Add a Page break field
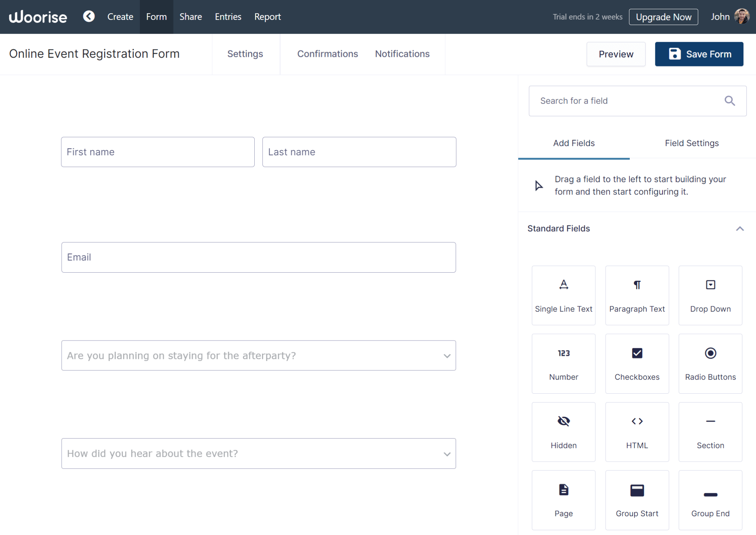 pyautogui.click(x=563, y=500)
